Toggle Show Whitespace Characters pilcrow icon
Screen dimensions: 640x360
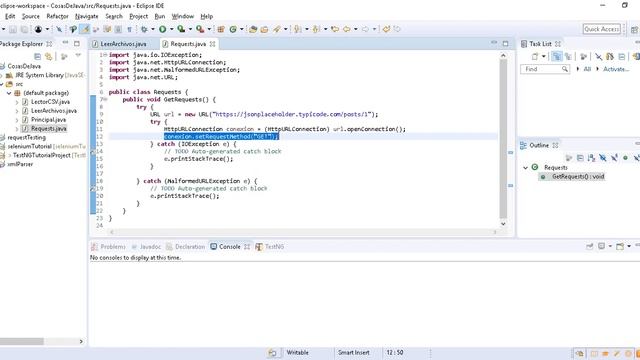pos(129,29)
